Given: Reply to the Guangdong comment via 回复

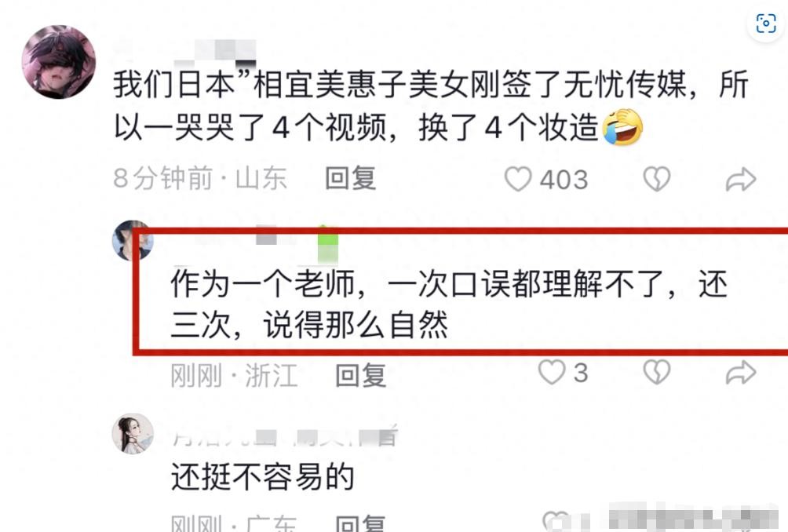Looking at the screenshot, I should point(360,523).
